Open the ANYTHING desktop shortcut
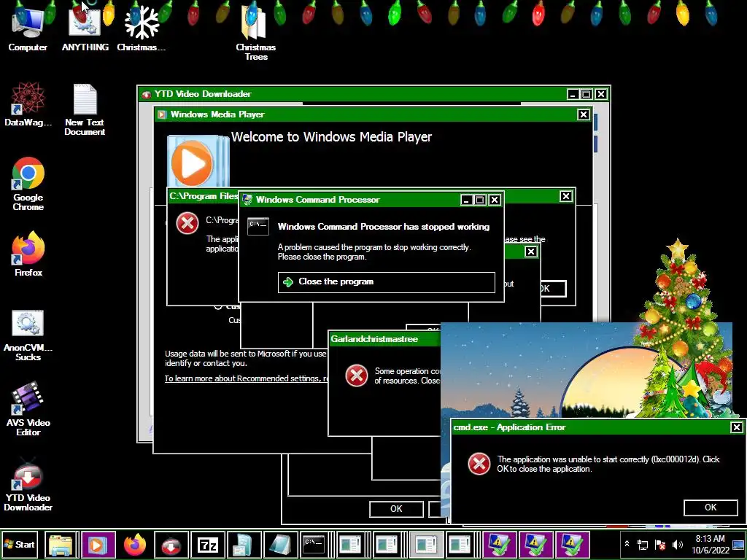Screen dimensions: 747x560 (x=85, y=28)
